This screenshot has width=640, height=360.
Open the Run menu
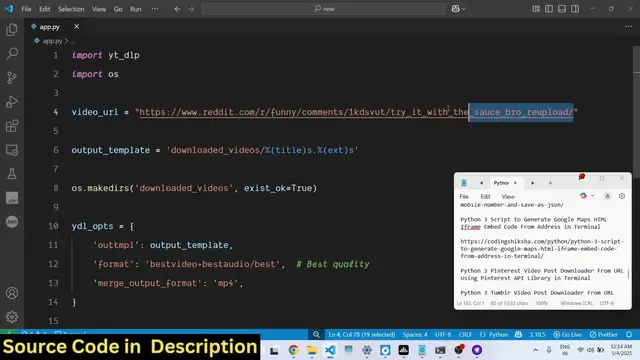click(136, 9)
